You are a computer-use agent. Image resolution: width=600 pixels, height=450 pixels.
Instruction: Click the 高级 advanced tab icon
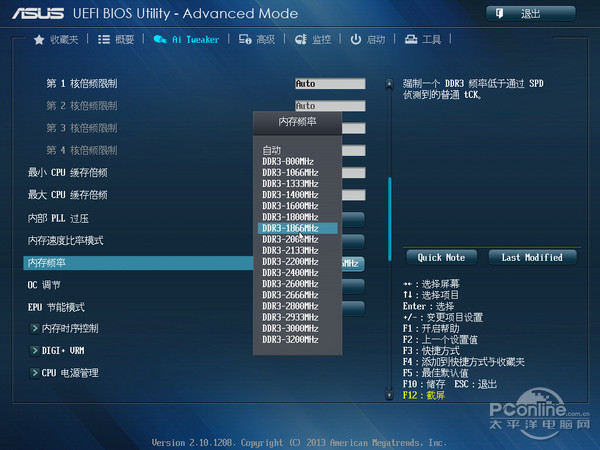(244, 39)
